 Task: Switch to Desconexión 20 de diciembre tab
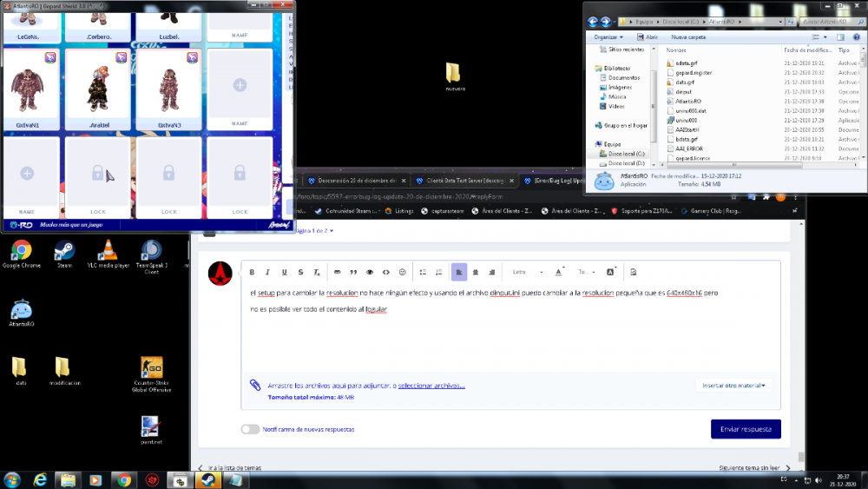pyautogui.click(x=357, y=181)
